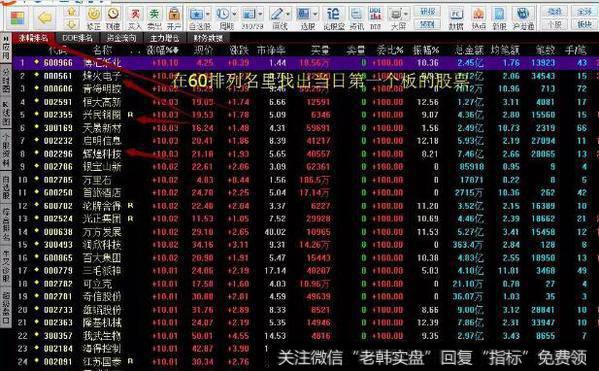The height and width of the screenshot is (371, 599).
Task: Expand the 大屏 dropdown arrow
Action: [405, 14]
